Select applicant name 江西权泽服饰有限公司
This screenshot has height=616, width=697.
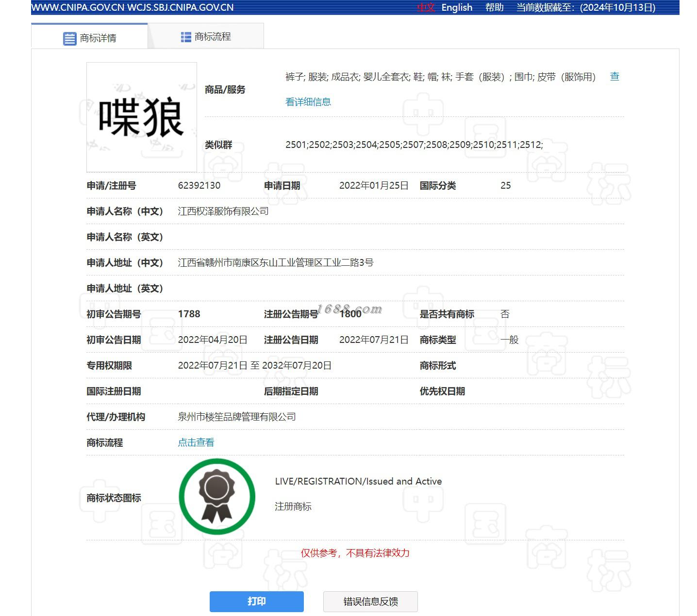point(223,211)
